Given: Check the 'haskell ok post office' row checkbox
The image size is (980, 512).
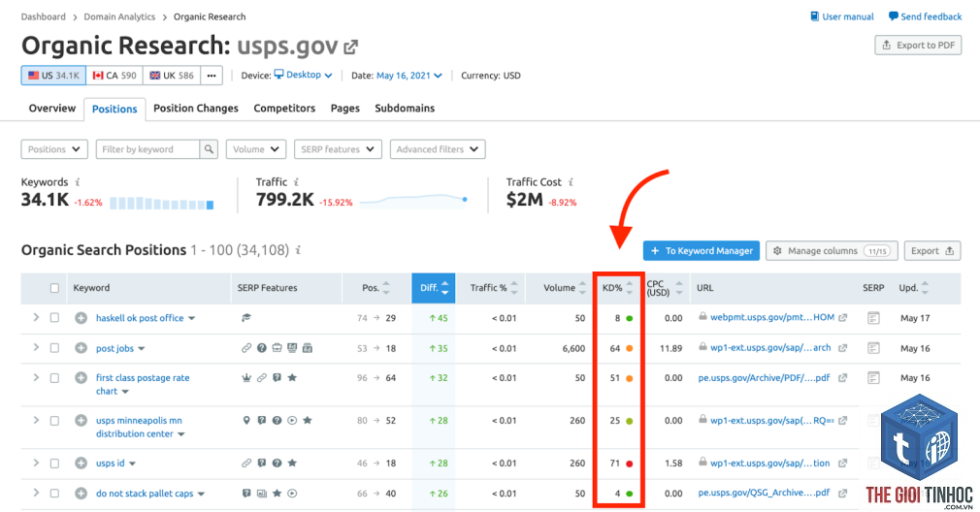Looking at the screenshot, I should click(54, 318).
